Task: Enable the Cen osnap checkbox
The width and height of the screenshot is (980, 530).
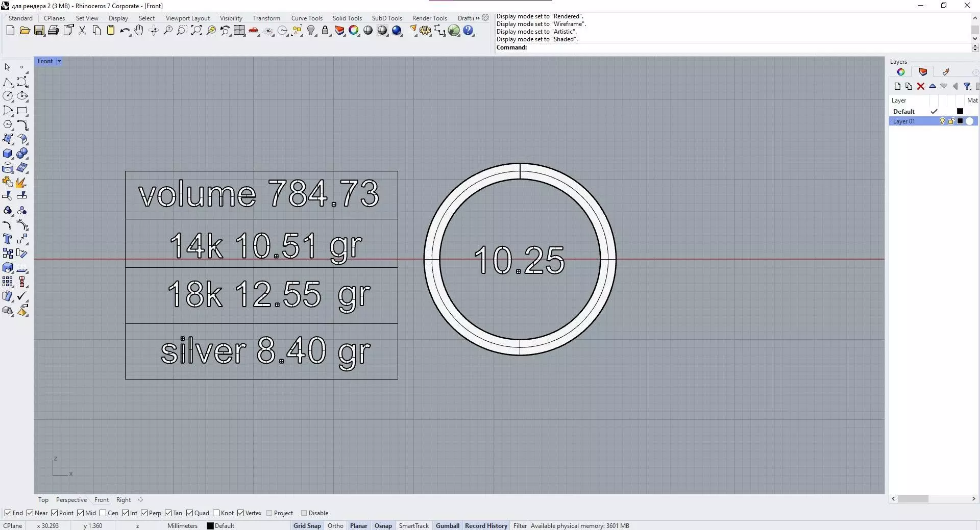Action: (x=103, y=513)
